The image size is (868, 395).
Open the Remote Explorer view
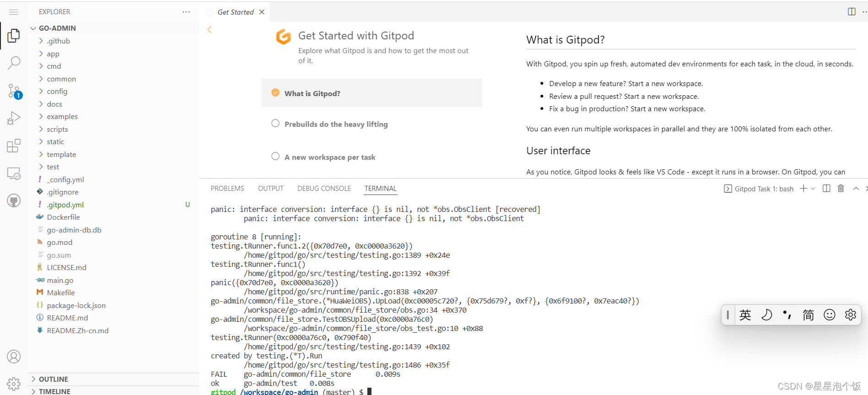[14, 173]
